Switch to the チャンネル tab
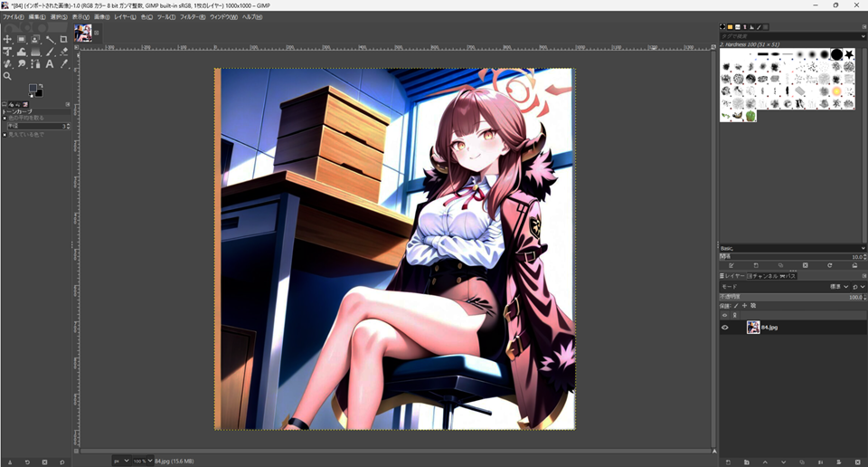Image resolution: width=868 pixels, height=467 pixels. coord(765,276)
